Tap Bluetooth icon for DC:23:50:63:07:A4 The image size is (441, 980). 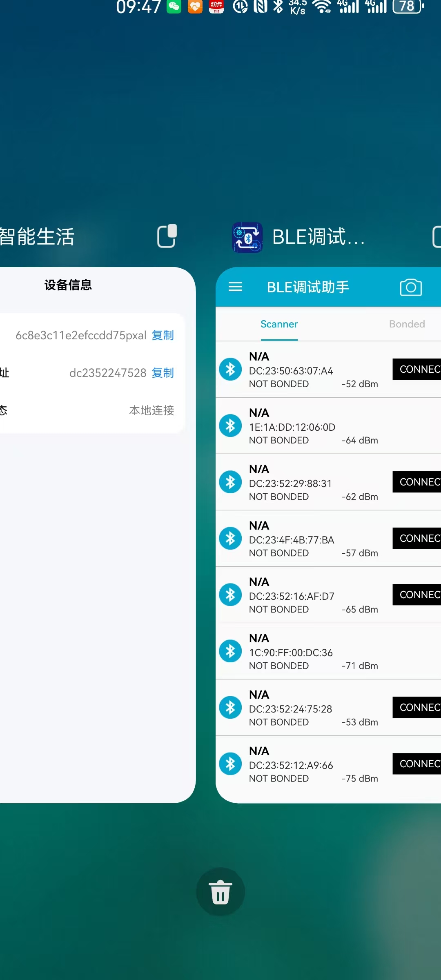tap(230, 369)
